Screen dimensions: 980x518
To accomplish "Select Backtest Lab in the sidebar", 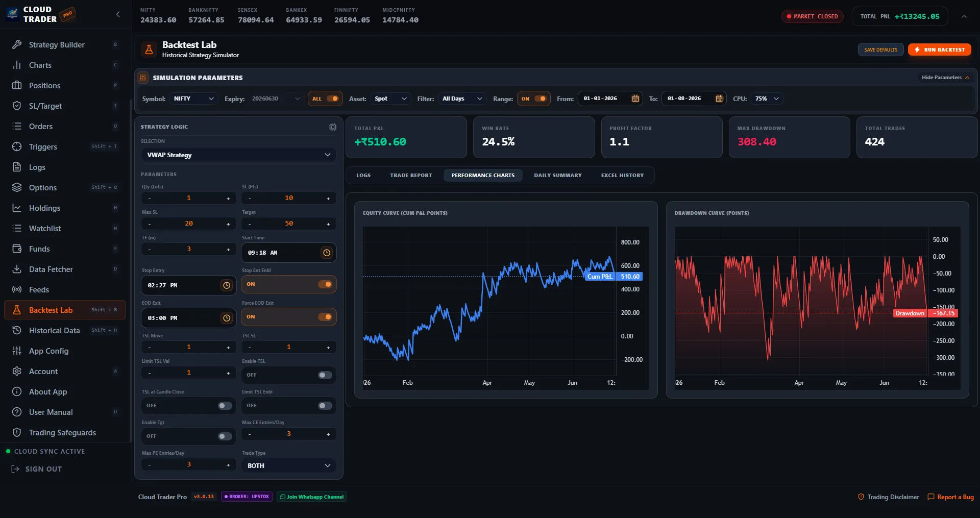I will tap(65, 310).
